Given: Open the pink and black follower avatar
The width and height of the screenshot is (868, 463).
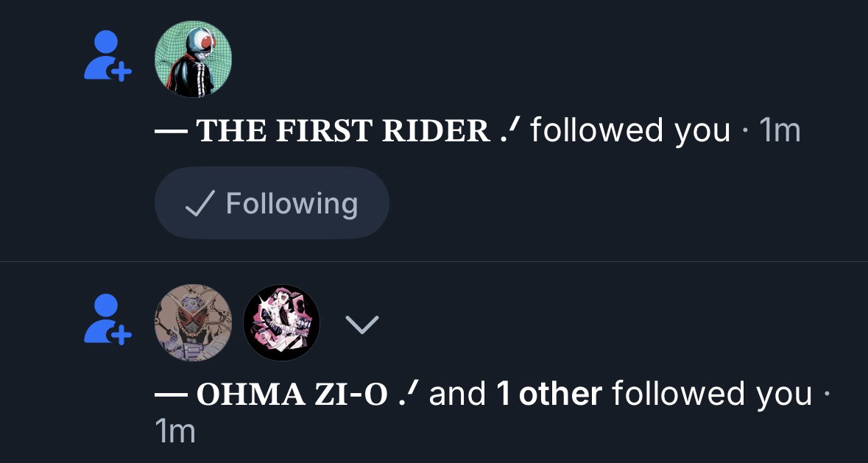Looking at the screenshot, I should click(281, 322).
